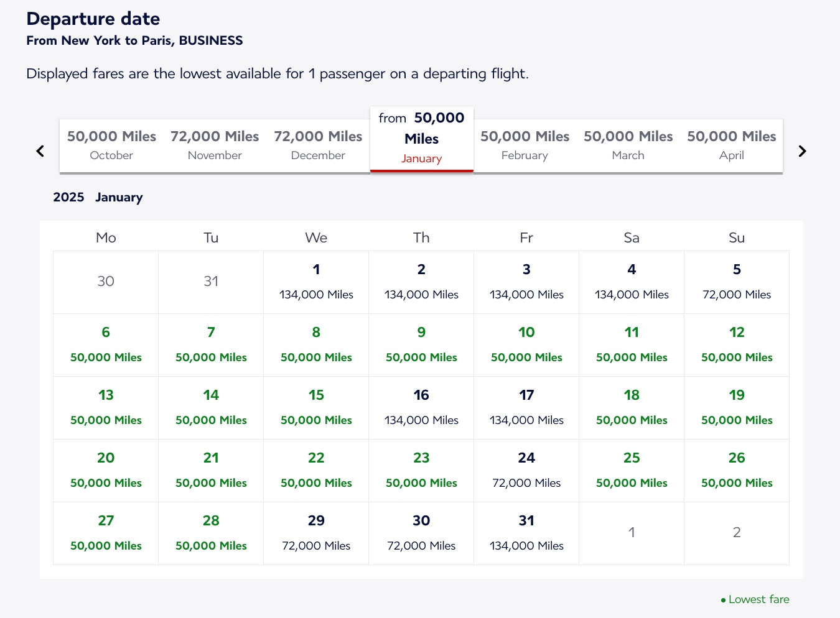The height and width of the screenshot is (618, 840).
Task: Select the October fare tab
Action: [111, 145]
